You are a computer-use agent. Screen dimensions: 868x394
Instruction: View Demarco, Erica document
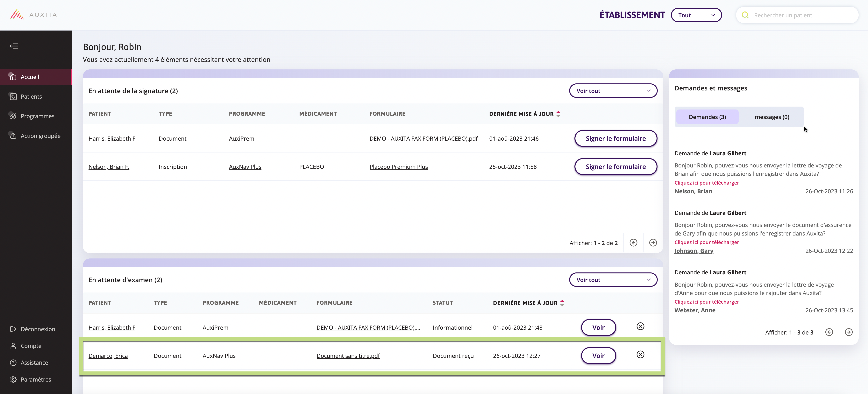(x=598, y=356)
